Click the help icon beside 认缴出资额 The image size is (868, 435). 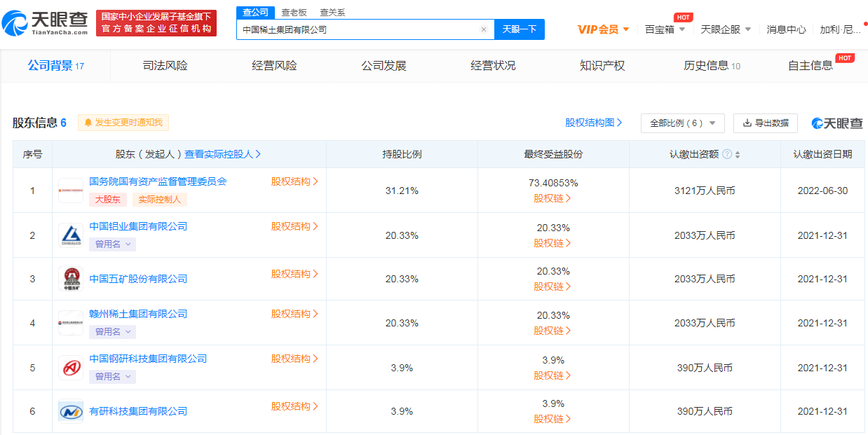pos(727,154)
